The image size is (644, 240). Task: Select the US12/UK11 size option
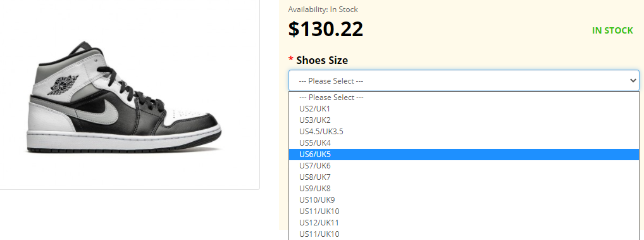coord(464,223)
